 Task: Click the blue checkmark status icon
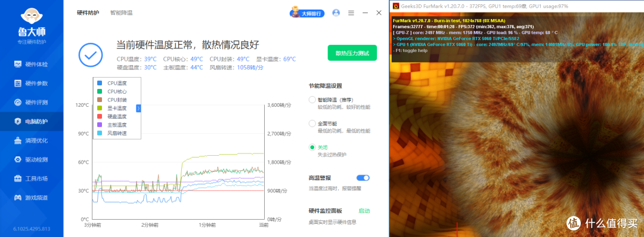click(91, 55)
